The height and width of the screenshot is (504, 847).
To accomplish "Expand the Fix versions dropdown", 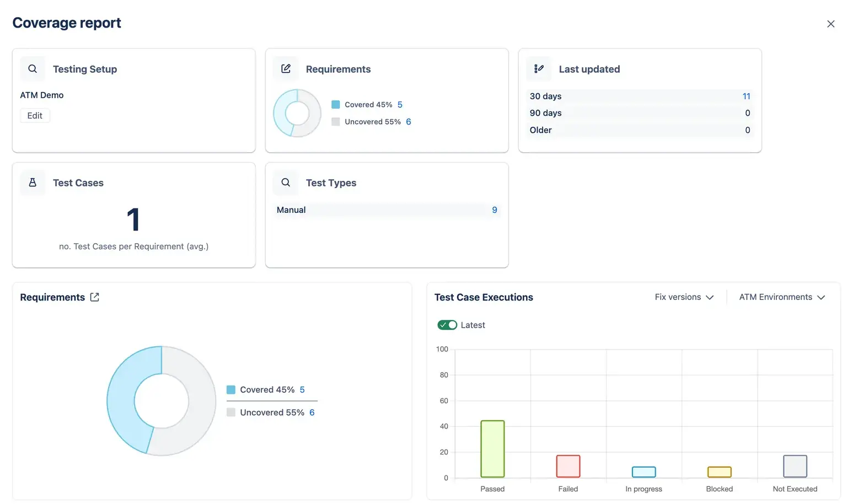I will point(684,297).
